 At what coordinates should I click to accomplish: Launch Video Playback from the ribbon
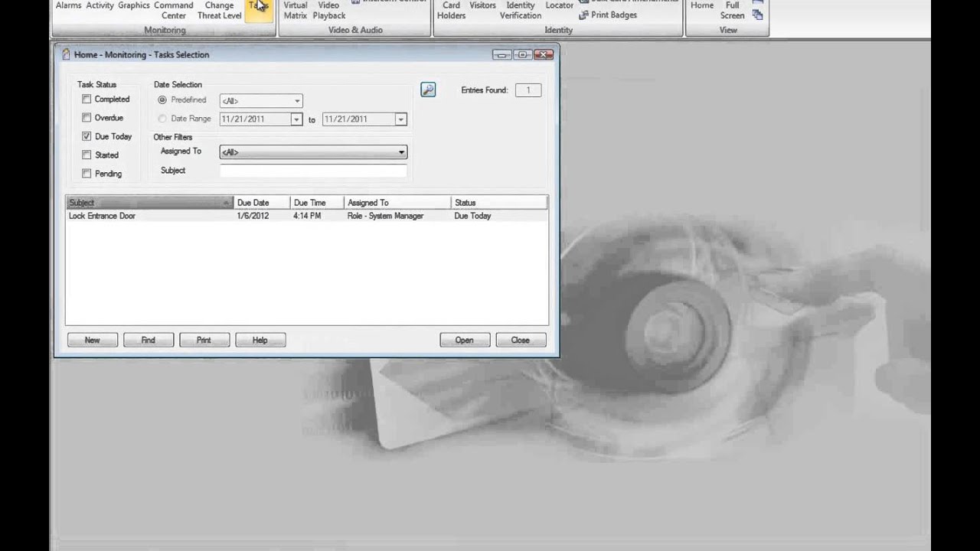(x=329, y=10)
